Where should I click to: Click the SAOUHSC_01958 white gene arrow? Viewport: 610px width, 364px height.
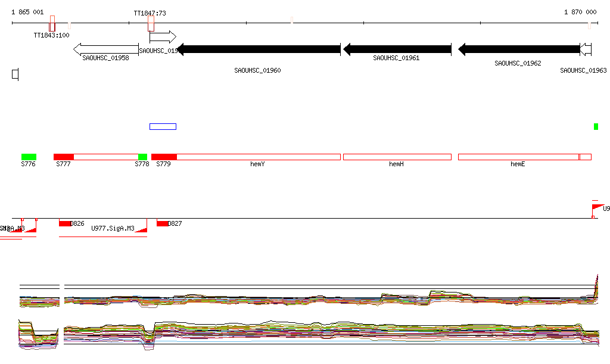point(106,49)
